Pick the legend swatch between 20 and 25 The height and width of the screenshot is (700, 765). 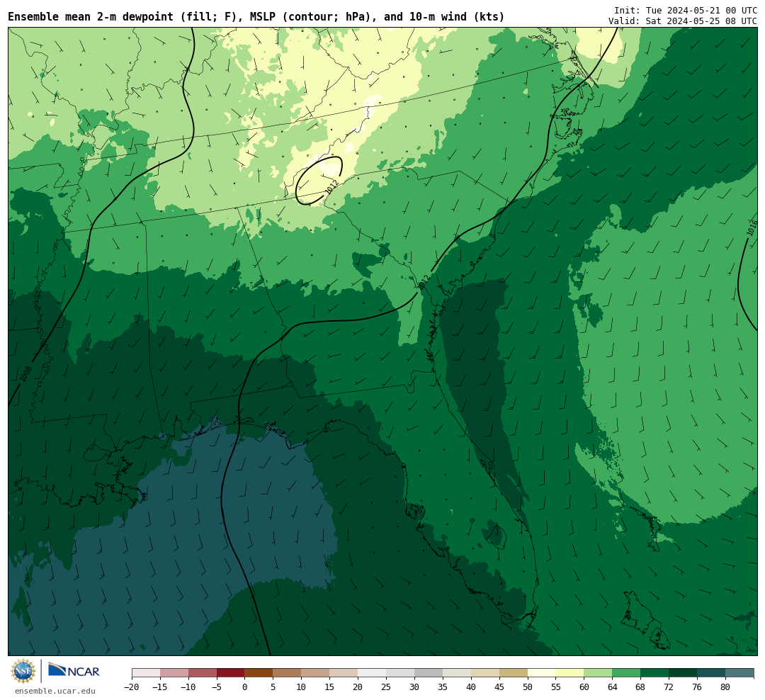[x=372, y=673]
